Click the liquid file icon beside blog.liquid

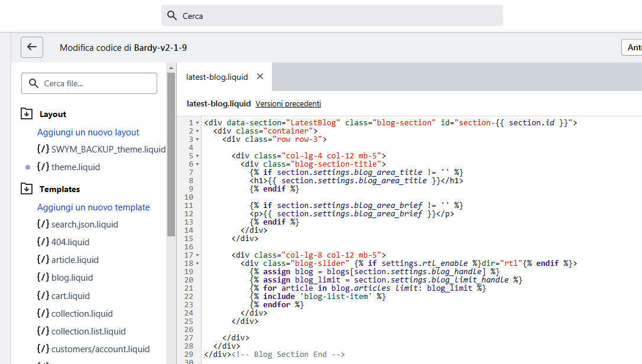pos(43,278)
